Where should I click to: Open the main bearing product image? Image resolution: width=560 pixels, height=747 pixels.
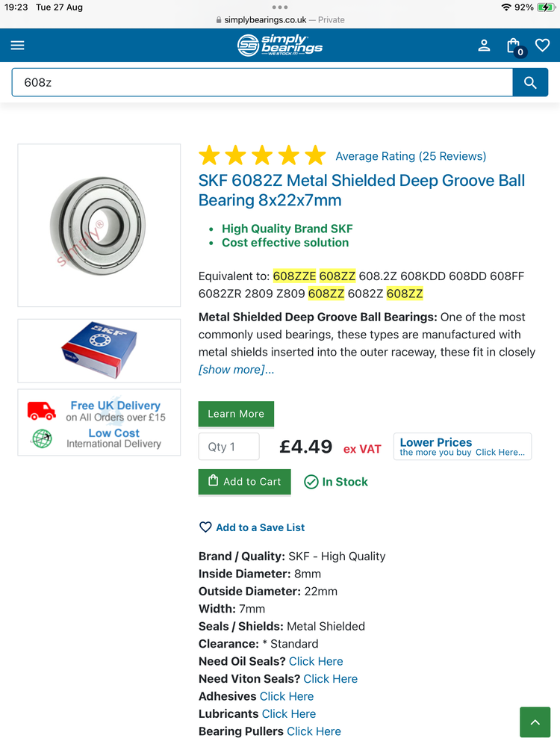click(x=99, y=226)
